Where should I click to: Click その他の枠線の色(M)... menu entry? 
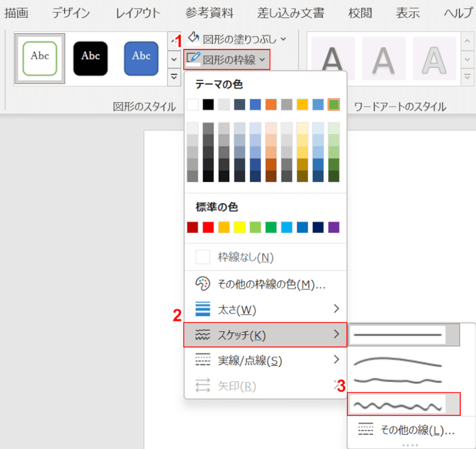(271, 284)
